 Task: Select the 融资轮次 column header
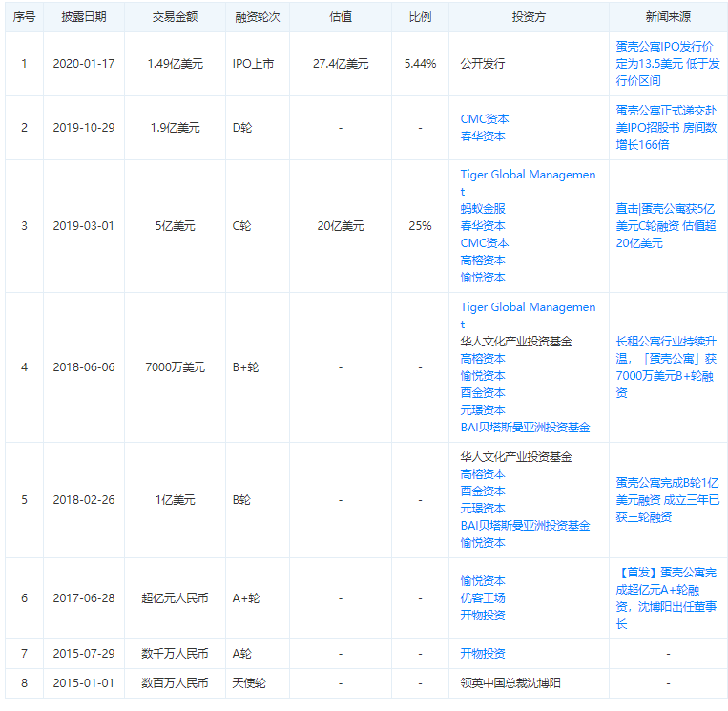(x=258, y=17)
